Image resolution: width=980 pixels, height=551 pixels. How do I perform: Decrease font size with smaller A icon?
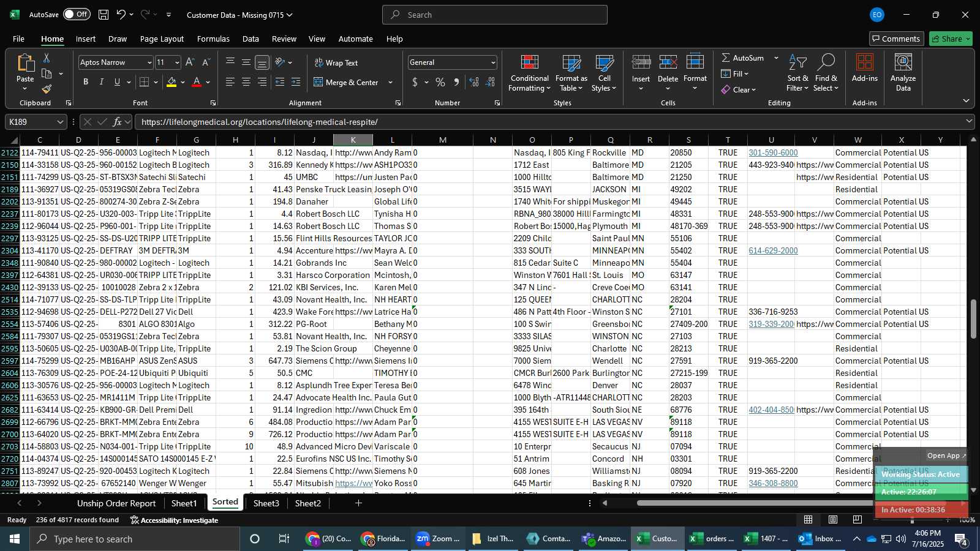pos(206,62)
